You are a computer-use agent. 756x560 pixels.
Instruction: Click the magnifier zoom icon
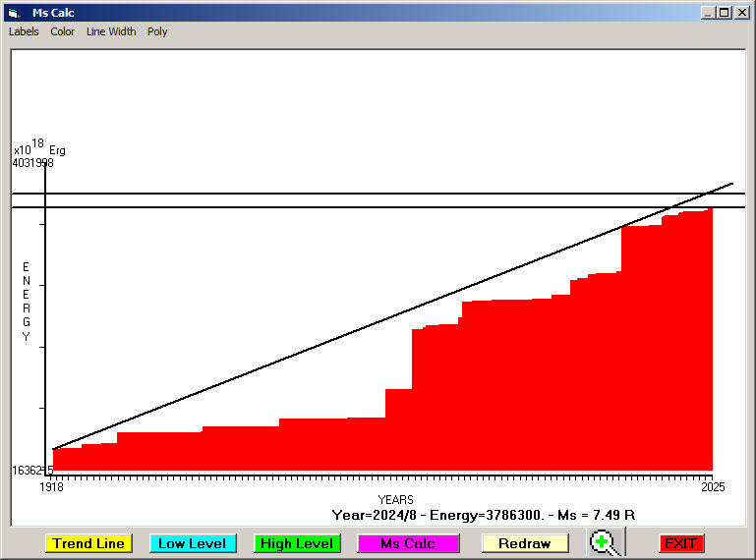(x=605, y=542)
